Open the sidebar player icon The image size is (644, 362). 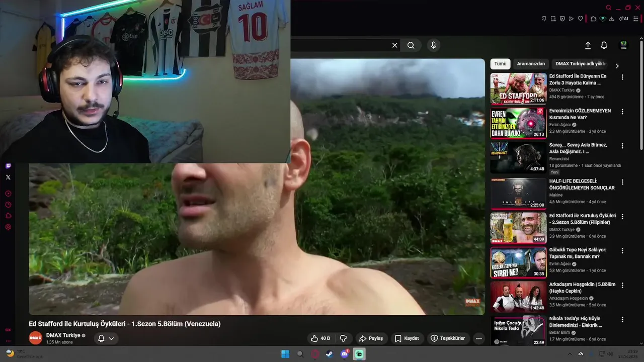pos(8,194)
